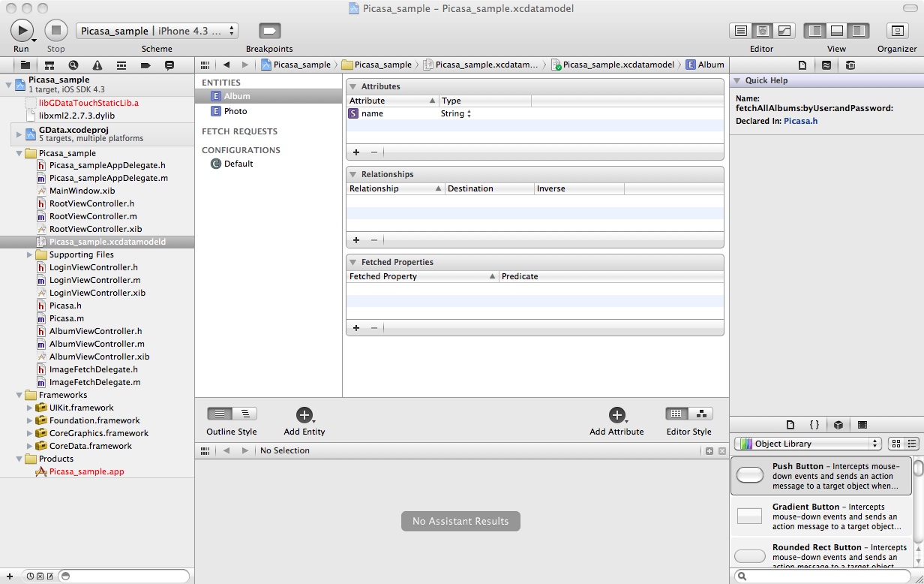Open the Organizer window
The image size is (924, 584).
897,31
